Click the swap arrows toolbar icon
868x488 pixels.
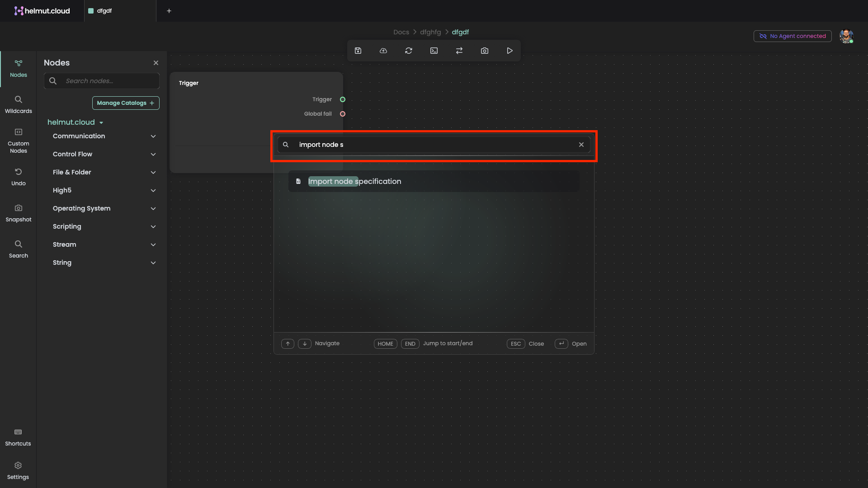pos(459,51)
